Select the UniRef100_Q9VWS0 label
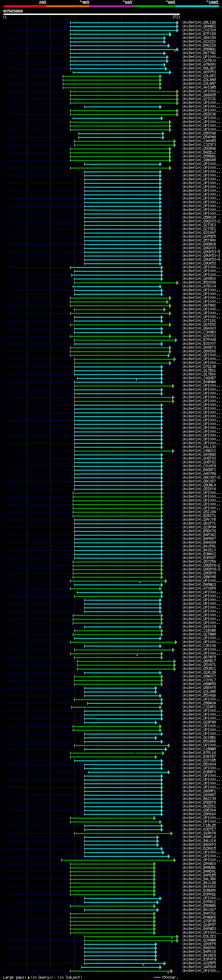Screen dimensions: 222x980 (199, 863)
